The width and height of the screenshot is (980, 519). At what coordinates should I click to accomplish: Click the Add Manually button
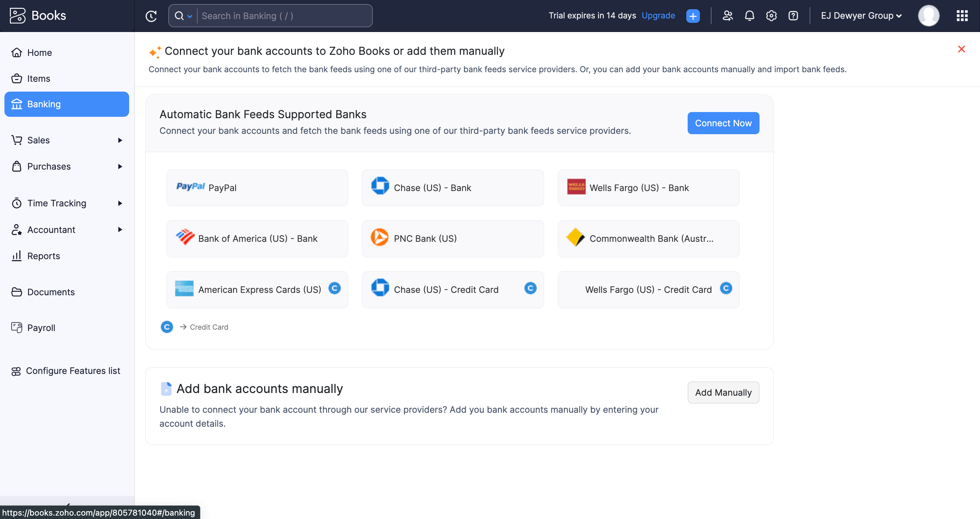723,392
